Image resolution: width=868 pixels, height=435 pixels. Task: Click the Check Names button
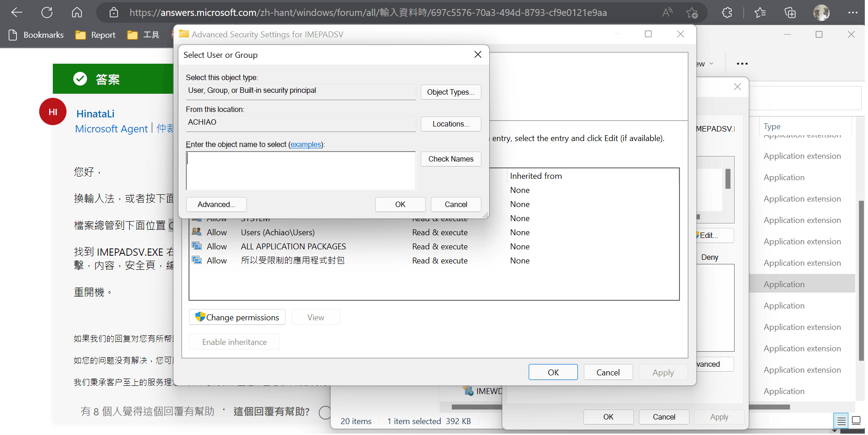(x=451, y=159)
